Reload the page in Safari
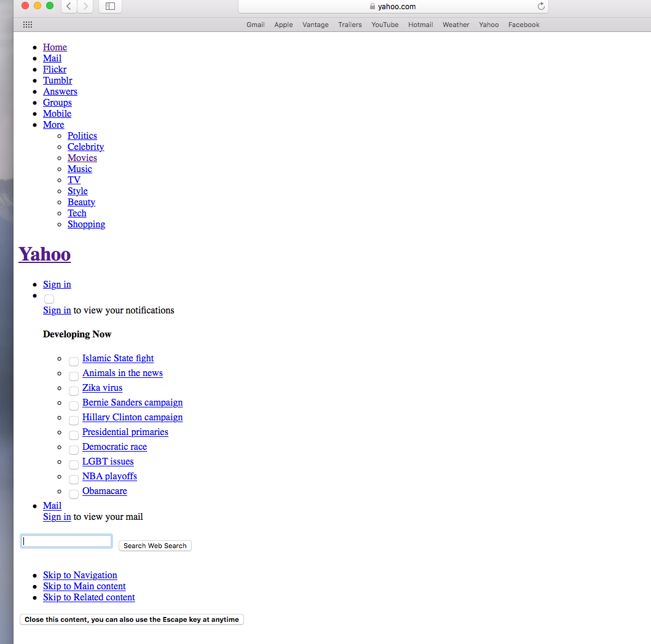The image size is (651, 644). point(541,6)
